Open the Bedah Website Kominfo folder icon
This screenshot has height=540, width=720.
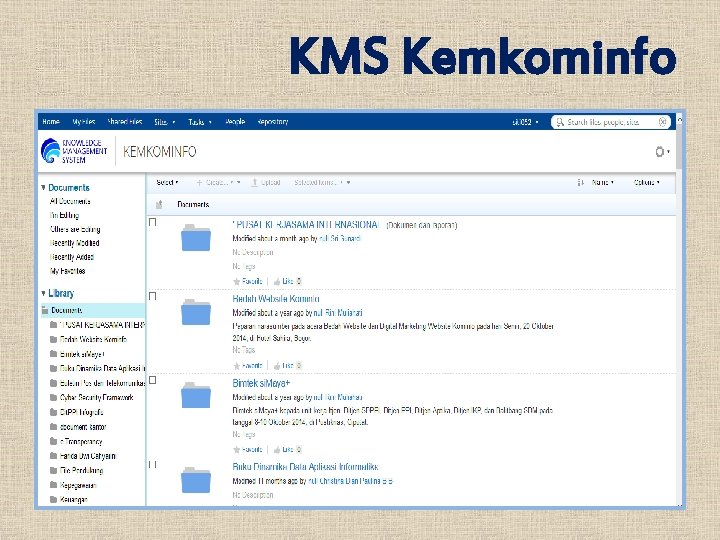tap(196, 312)
